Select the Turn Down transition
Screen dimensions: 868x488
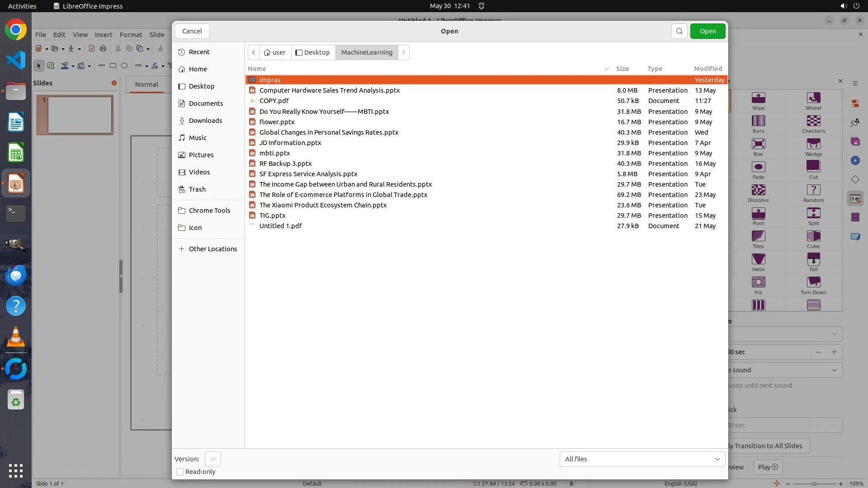pos(813,282)
